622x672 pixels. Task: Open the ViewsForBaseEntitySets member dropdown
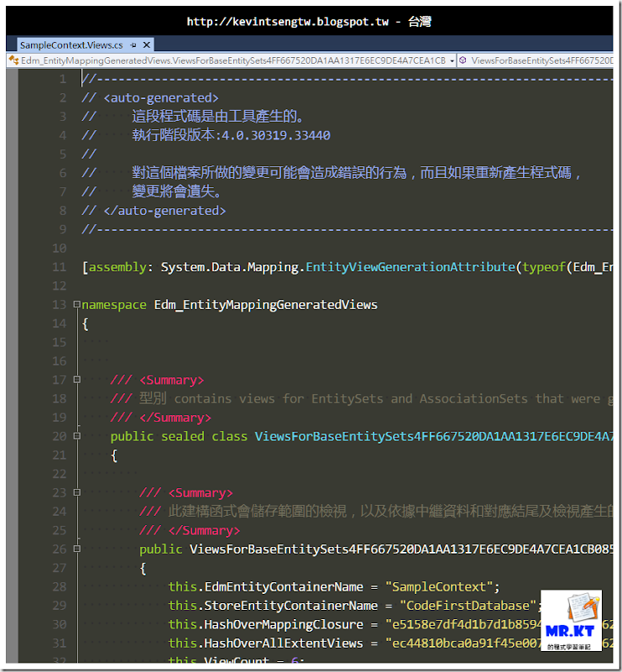pos(542,60)
